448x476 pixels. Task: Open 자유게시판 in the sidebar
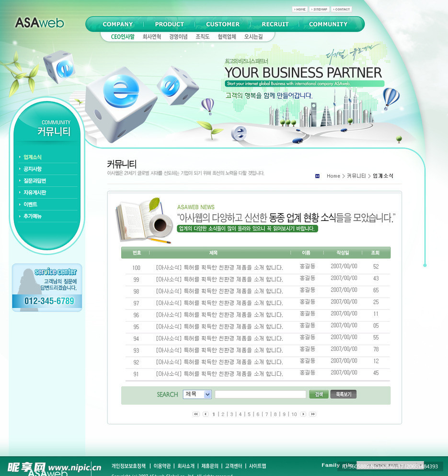point(34,193)
